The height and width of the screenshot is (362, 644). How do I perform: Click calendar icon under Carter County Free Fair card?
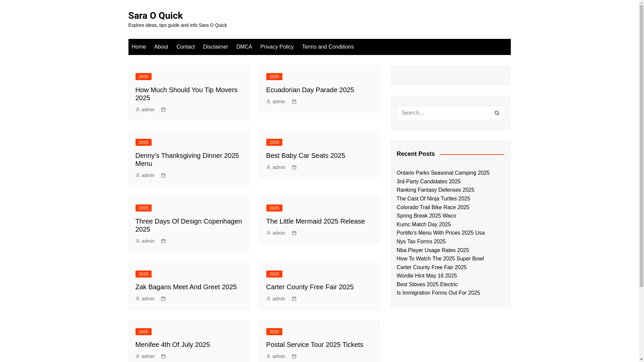click(x=294, y=299)
